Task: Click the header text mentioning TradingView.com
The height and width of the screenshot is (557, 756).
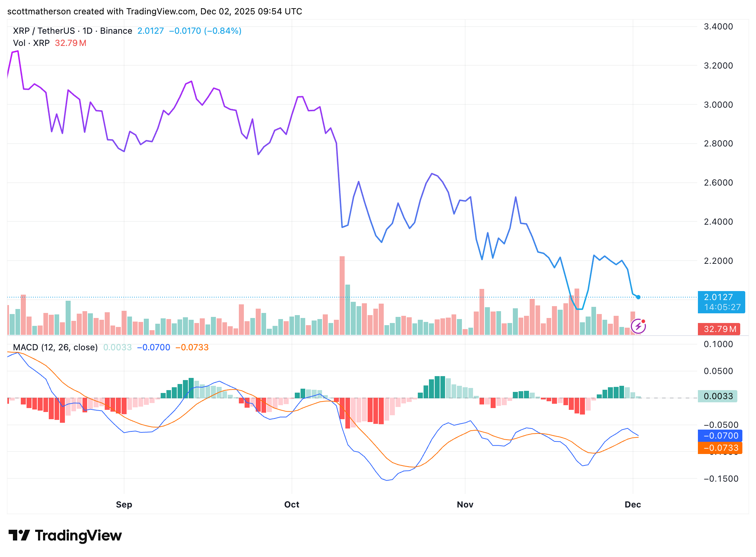Action: [154, 11]
